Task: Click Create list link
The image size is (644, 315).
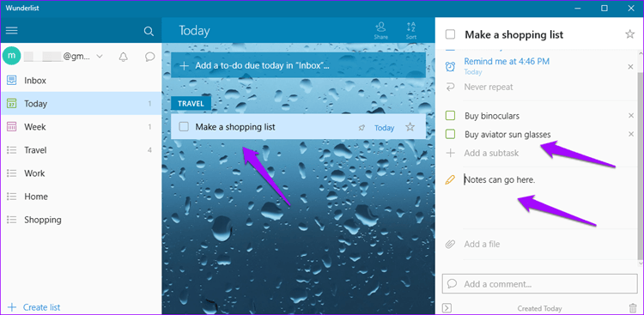Action: pyautogui.click(x=41, y=307)
